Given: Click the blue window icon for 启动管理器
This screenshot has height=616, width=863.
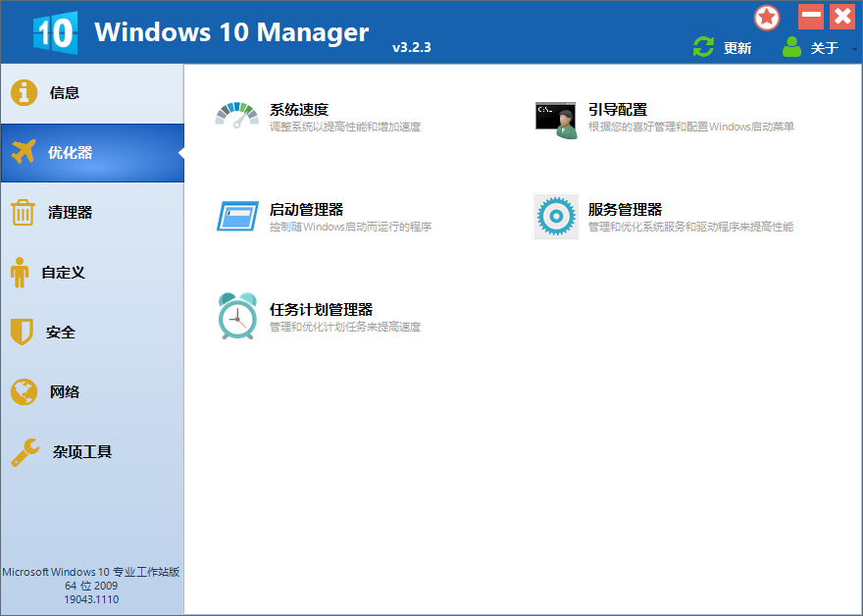Looking at the screenshot, I should pyautogui.click(x=237, y=216).
